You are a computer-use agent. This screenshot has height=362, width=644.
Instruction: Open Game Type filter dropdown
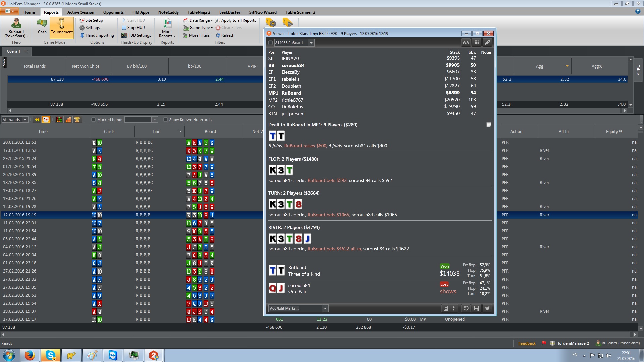(198, 28)
